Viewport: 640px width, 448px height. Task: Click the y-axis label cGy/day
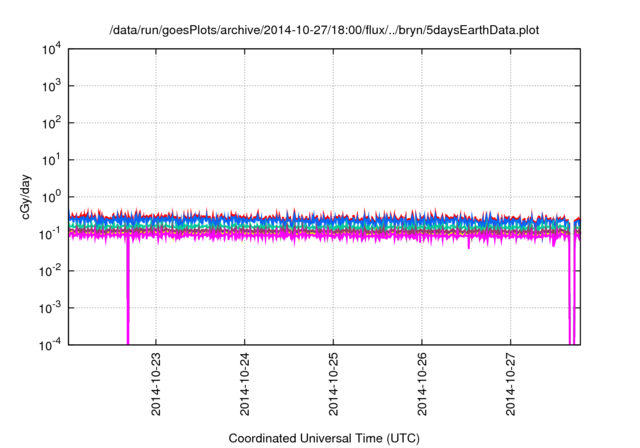pyautogui.click(x=26, y=197)
